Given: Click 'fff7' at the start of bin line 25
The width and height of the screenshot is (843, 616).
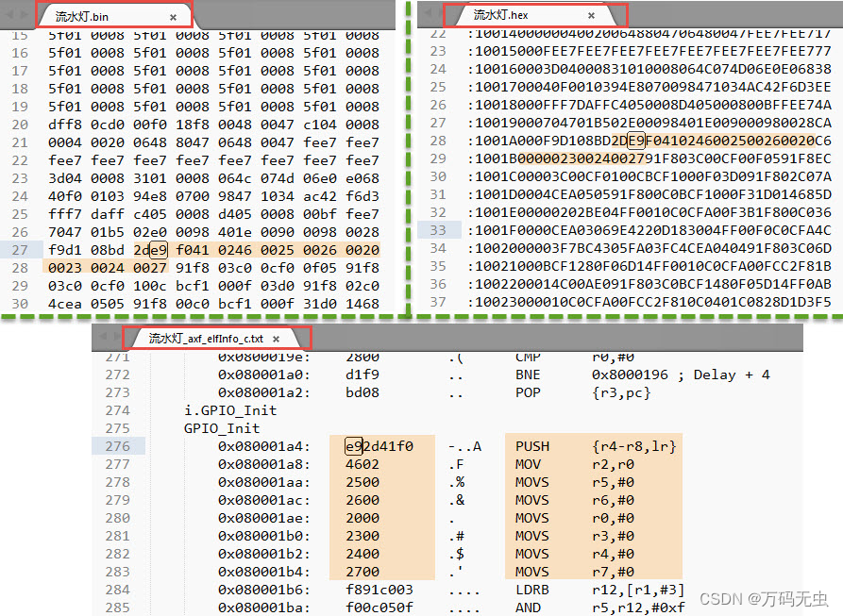Looking at the screenshot, I should click(65, 214).
